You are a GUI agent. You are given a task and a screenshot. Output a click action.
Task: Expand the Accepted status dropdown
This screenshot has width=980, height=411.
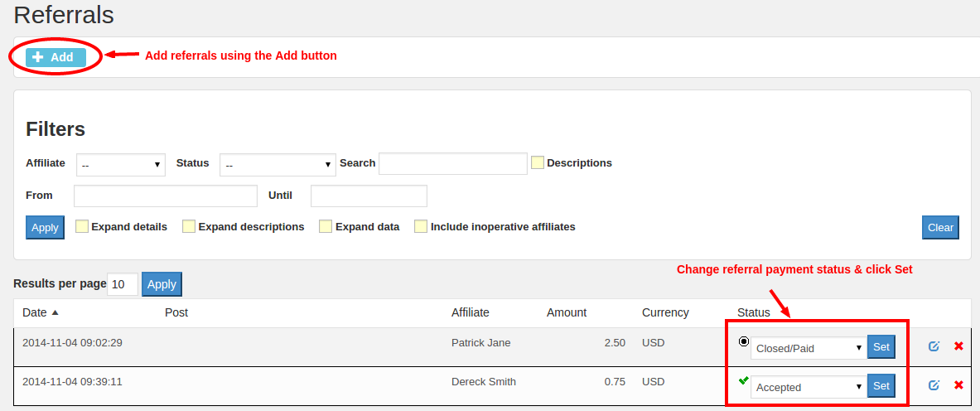click(808, 387)
